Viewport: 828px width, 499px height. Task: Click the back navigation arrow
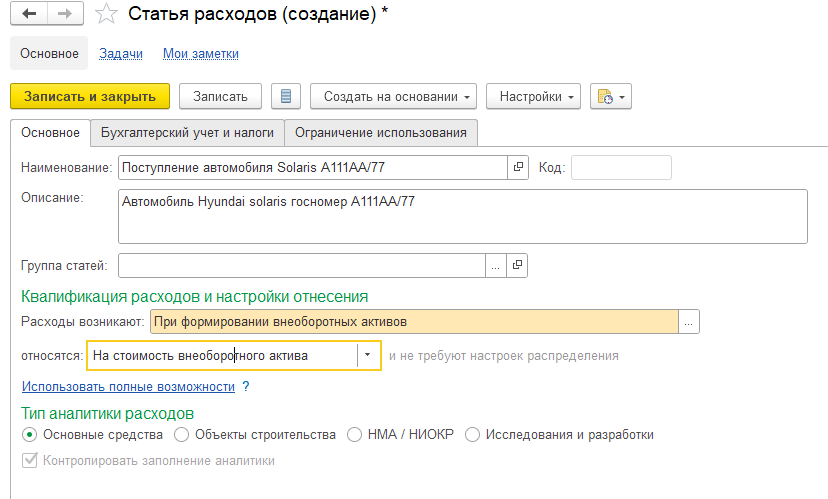click(x=28, y=14)
